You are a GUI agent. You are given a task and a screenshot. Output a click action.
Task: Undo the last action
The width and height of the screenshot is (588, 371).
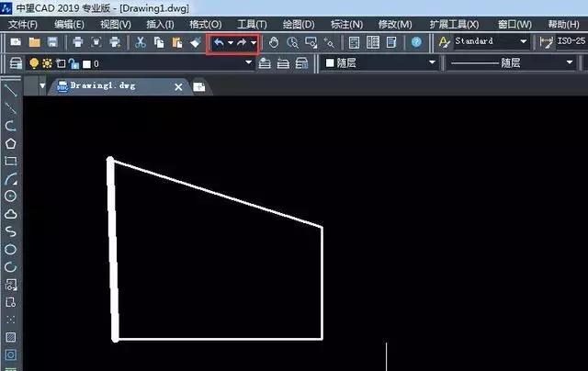click(219, 43)
